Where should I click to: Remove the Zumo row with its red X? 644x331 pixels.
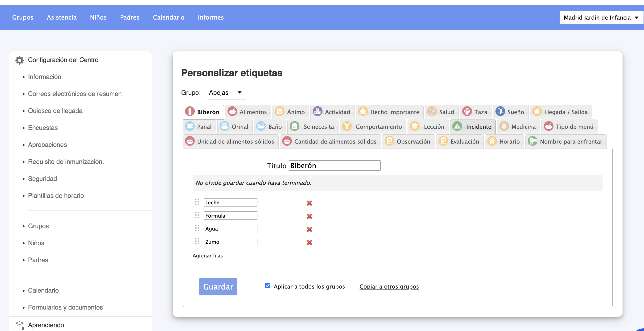pos(309,242)
